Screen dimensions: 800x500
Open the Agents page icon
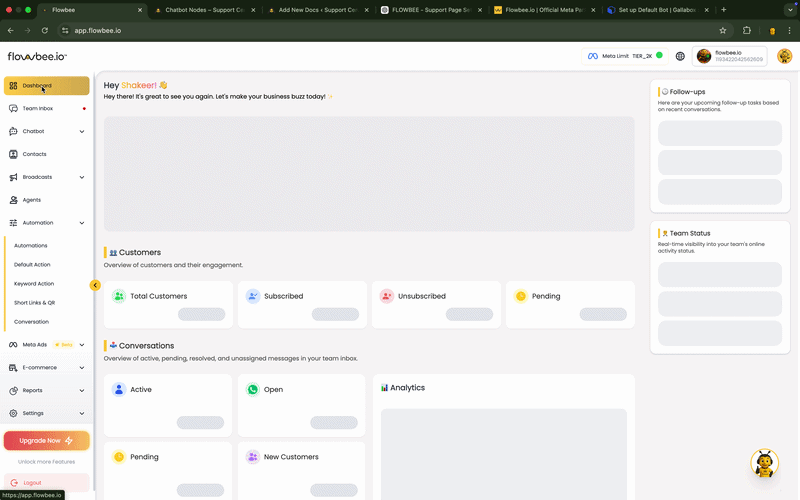(x=13, y=200)
